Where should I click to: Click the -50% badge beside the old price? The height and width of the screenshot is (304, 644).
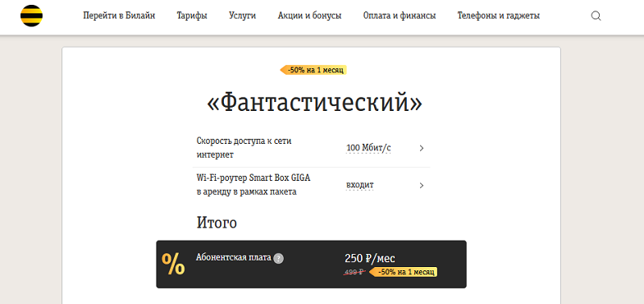coord(404,272)
